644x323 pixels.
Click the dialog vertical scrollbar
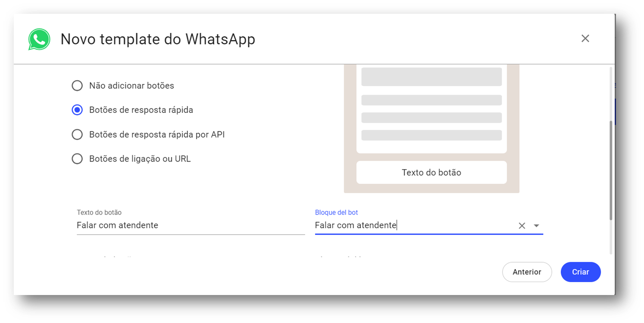tap(611, 171)
